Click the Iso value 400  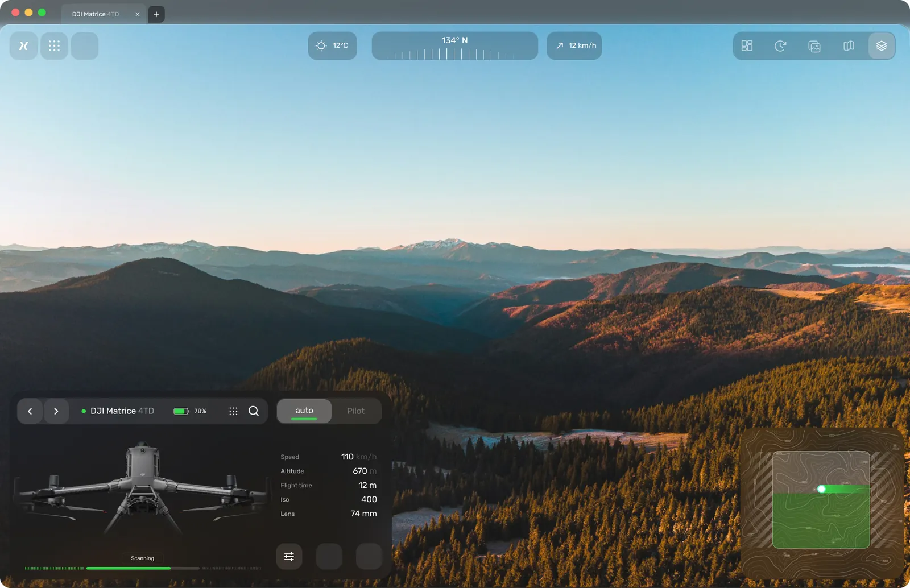369,499
